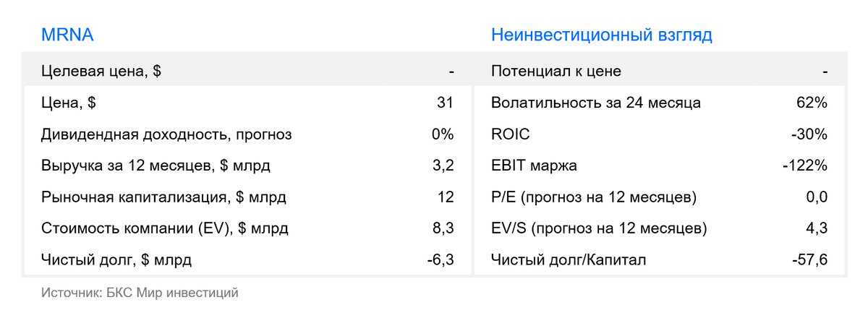Open the Неинвестиционный взгляд heading link
Screen dimensions: 868x318
tap(601, 35)
